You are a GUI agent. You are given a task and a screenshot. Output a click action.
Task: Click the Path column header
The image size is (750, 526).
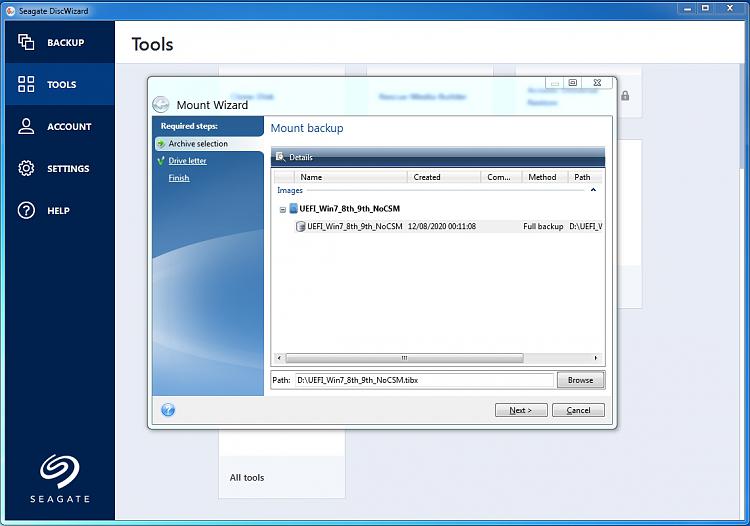pyautogui.click(x=585, y=177)
